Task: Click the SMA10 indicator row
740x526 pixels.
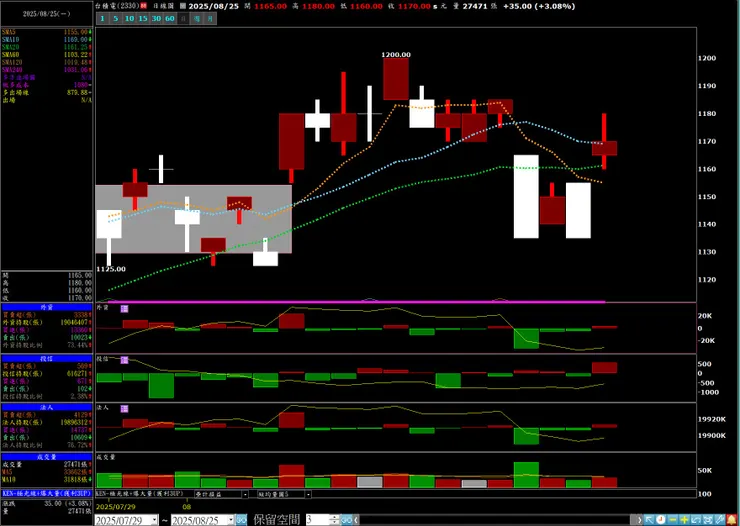Action: 47,40
